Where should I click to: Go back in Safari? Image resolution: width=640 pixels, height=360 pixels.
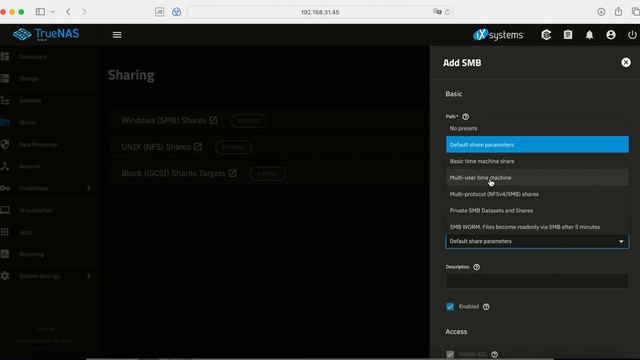coord(68,12)
